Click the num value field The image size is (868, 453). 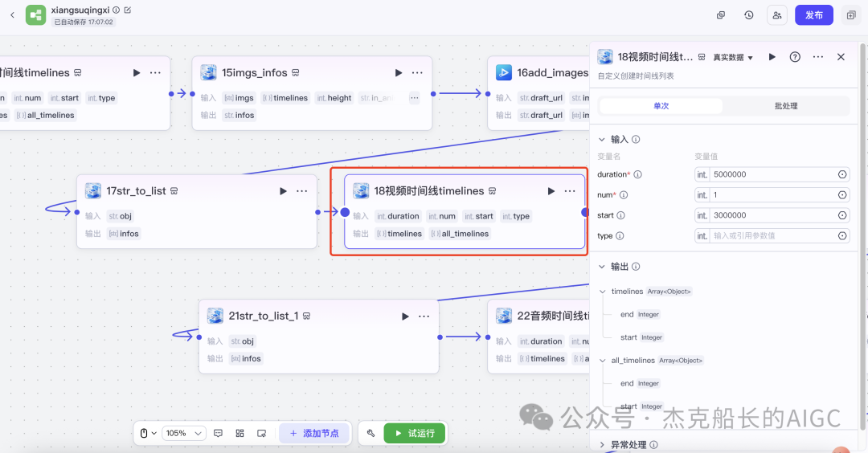point(773,194)
